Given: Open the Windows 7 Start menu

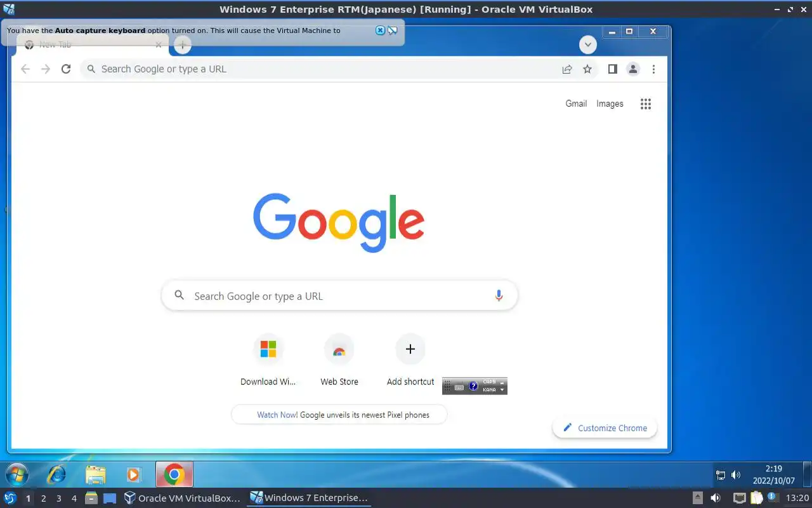Looking at the screenshot, I should click(x=17, y=474).
